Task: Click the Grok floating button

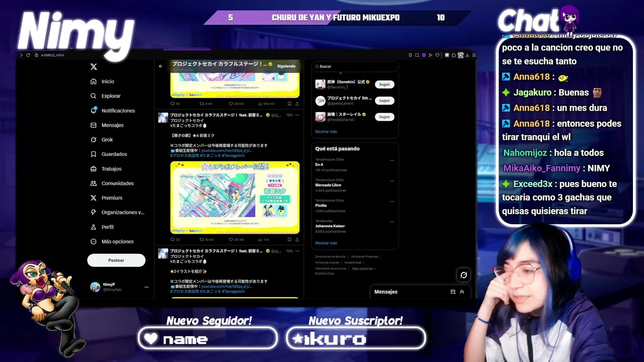Action: [464, 275]
